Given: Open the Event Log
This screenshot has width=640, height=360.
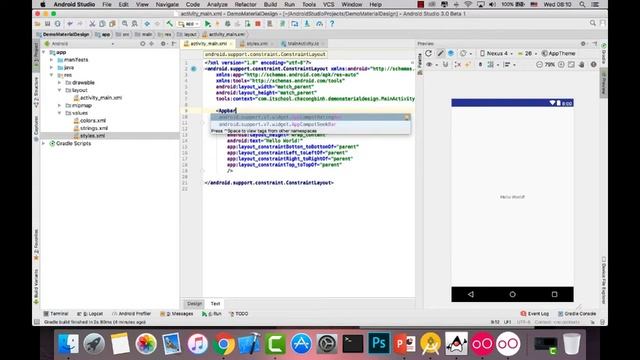Looking at the screenshot, I should (535, 314).
